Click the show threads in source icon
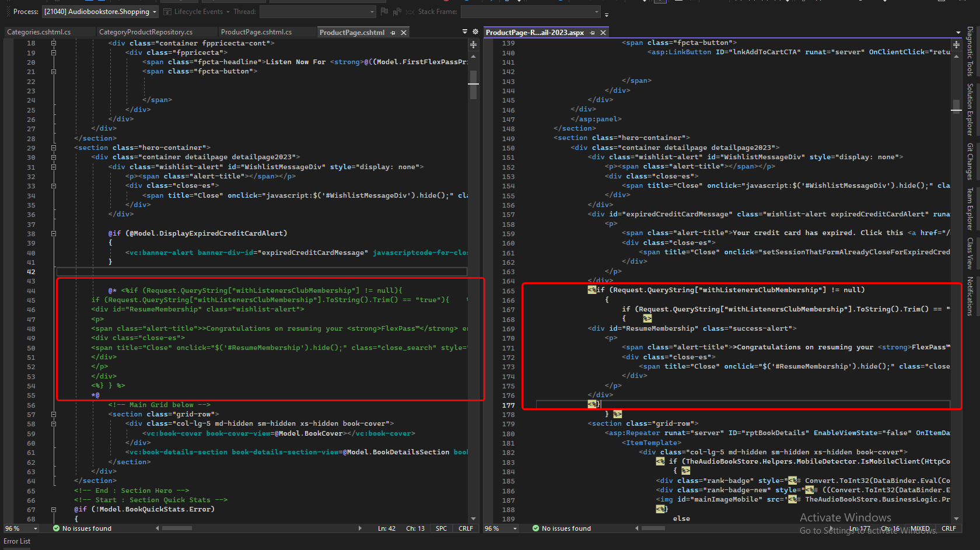 click(397, 12)
